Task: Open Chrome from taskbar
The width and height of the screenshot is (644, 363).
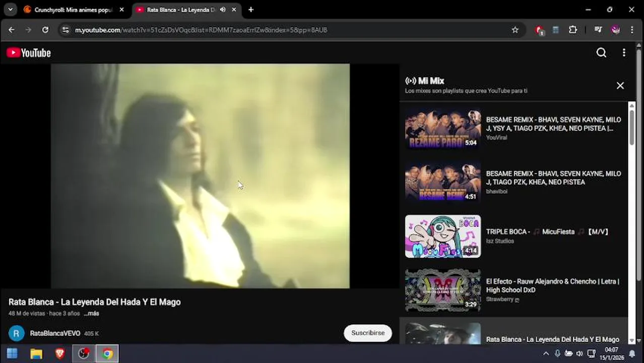Action: [107, 354]
